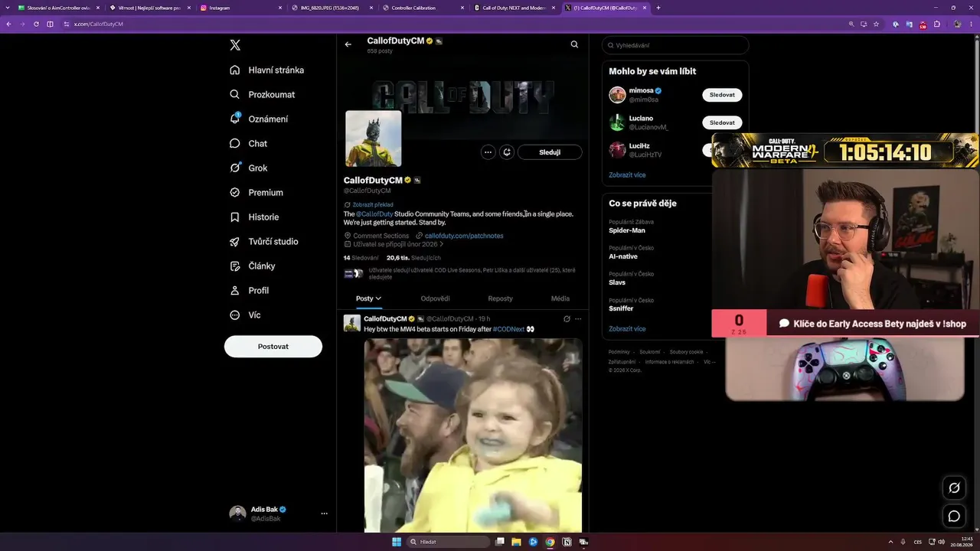The height and width of the screenshot is (551, 980).
Task: Switch to the Call of Duty: NEXT browser tab
Action: [513, 8]
